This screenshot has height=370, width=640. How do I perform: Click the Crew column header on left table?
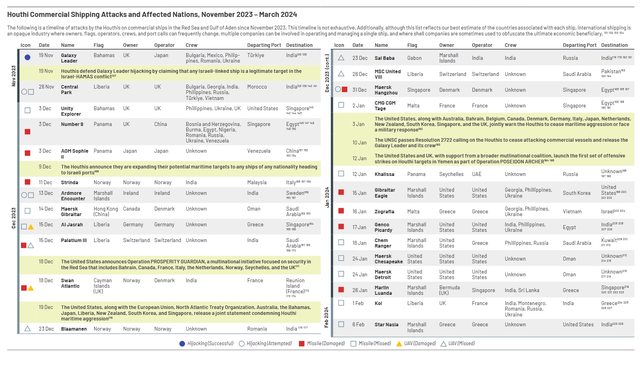click(x=191, y=45)
